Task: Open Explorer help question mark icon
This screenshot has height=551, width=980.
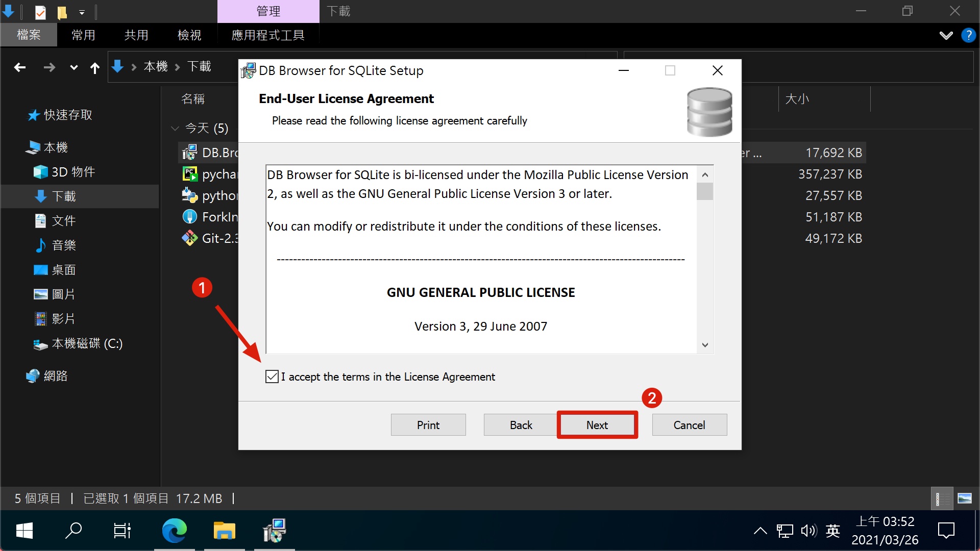Action: (x=968, y=35)
